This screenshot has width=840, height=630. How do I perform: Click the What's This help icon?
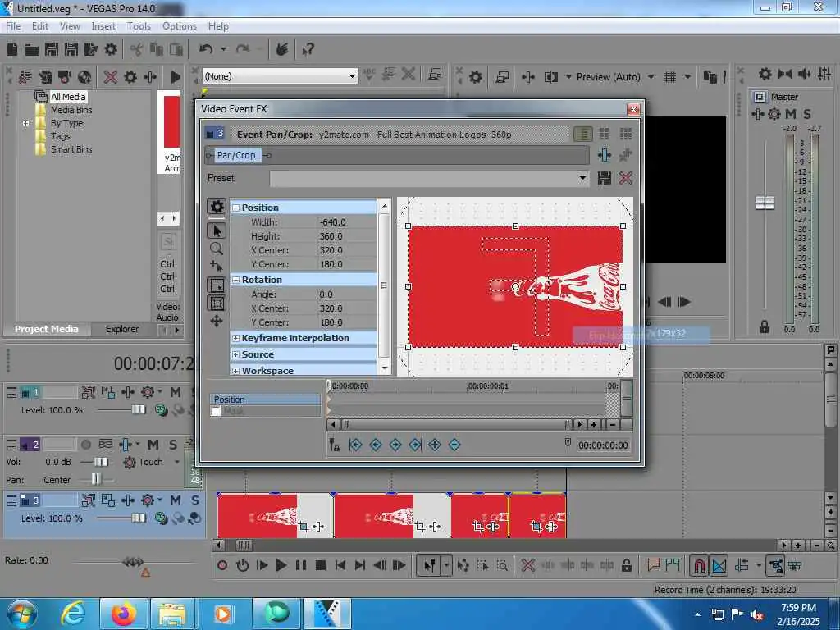(308, 50)
